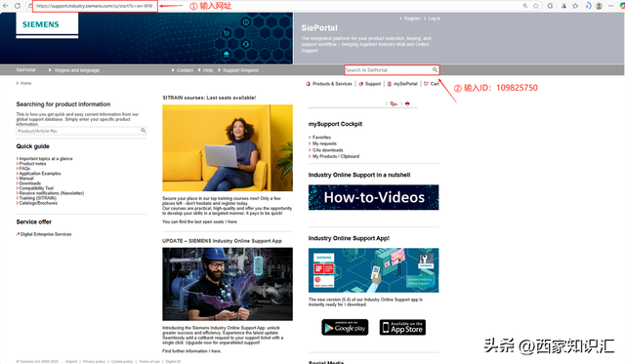Open the Digital ID footer link
Image resolution: width=625 pixels, height=364 pixels.
click(173, 362)
